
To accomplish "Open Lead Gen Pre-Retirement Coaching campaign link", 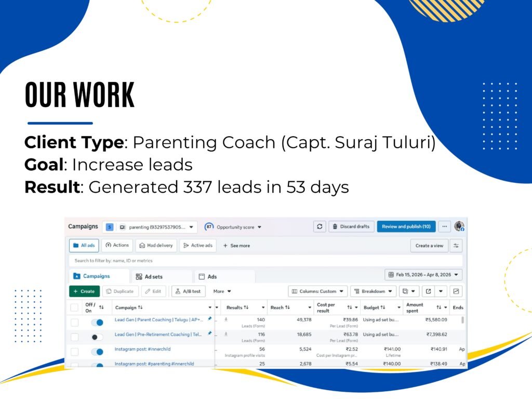I will pos(158,334).
